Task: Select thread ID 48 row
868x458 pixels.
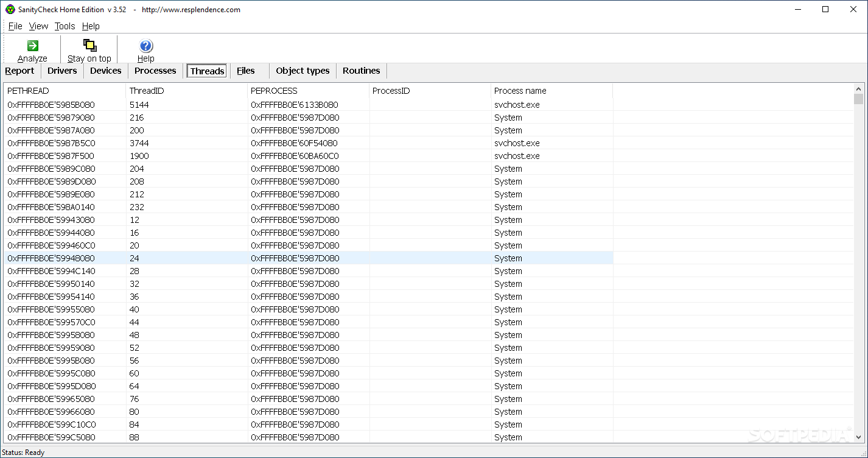Action: click(308, 335)
